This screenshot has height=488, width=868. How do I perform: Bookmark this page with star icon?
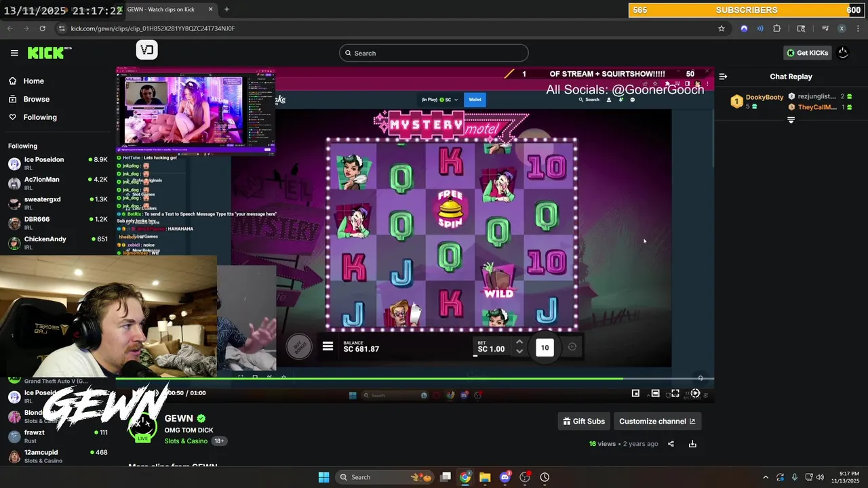click(722, 28)
